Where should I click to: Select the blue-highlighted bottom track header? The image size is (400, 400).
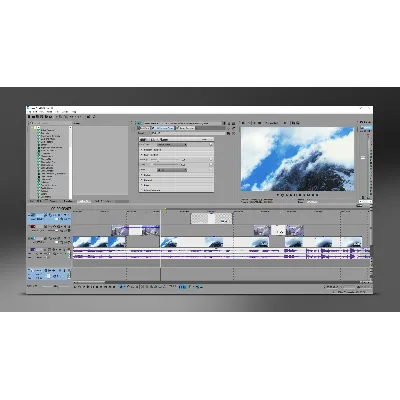pyautogui.click(x=49, y=274)
